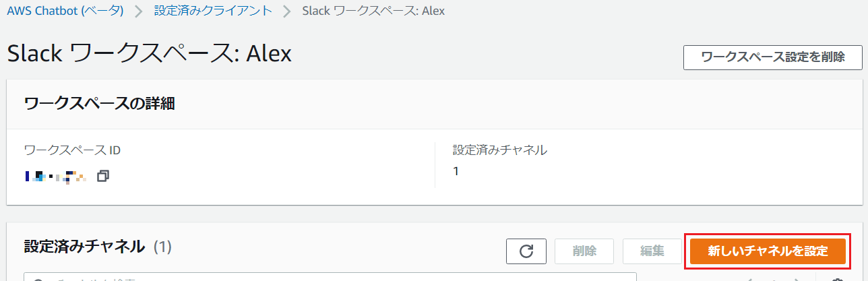Navigate to 設定済みクライアント breadcrumb

(213, 11)
